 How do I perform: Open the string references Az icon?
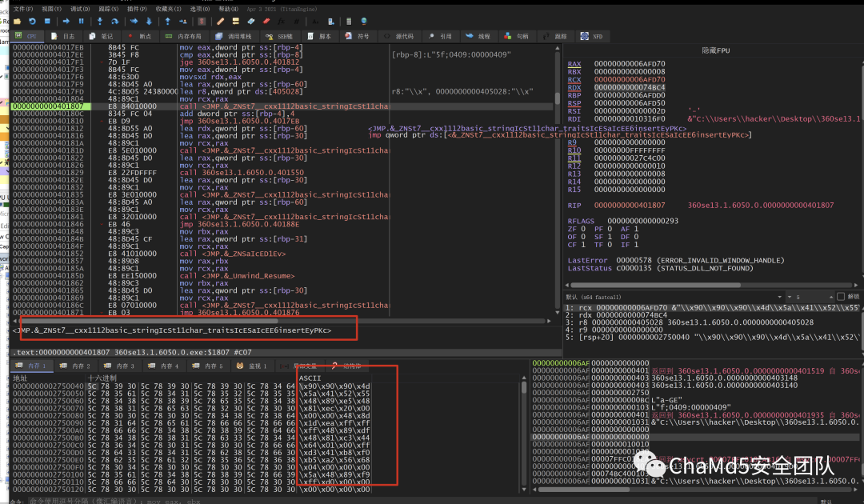[x=315, y=21]
